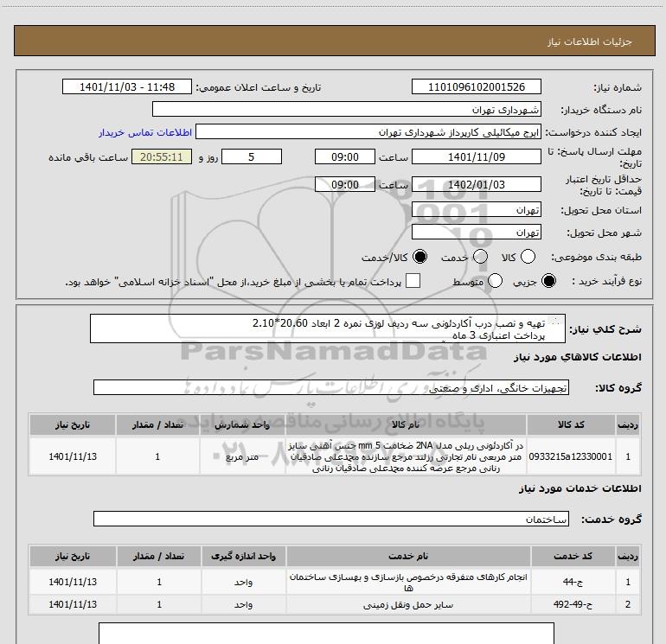The width and height of the screenshot is (666, 644).
Task: Click service code ج-44 cell
Action: tap(573, 582)
